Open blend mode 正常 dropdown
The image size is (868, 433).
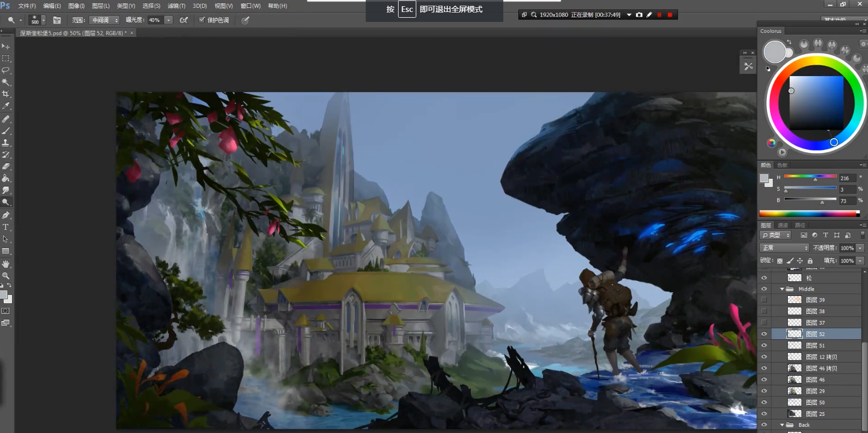pos(784,248)
